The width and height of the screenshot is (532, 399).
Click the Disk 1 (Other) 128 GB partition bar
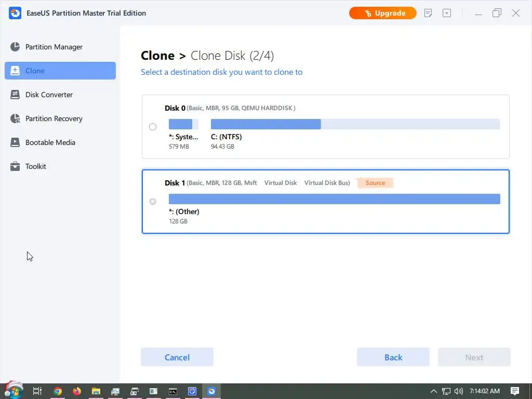pos(335,199)
